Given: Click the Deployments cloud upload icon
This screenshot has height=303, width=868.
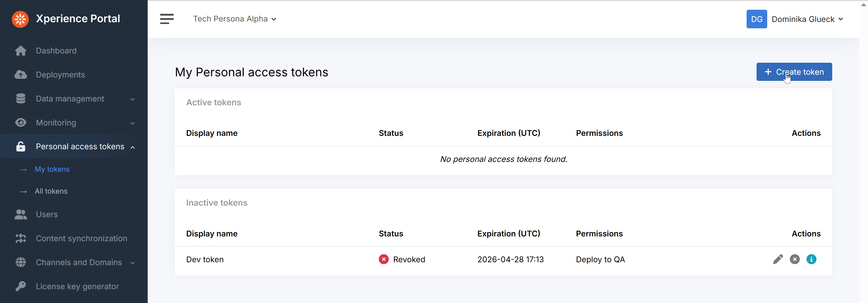Looking at the screenshot, I should (x=21, y=75).
